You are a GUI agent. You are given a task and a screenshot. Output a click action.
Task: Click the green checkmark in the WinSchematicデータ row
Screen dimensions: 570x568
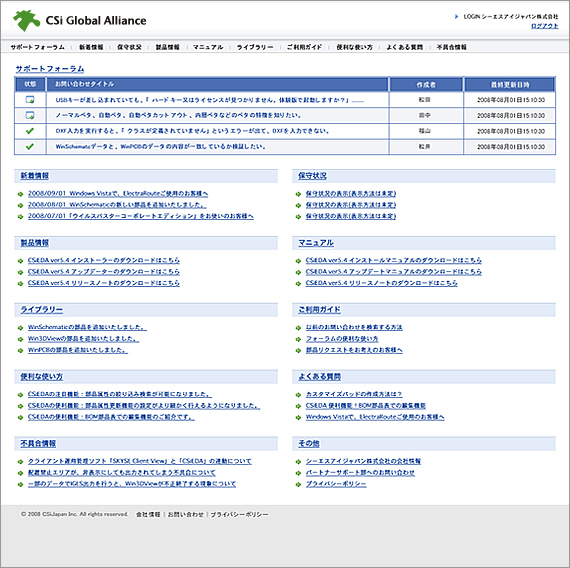point(30,147)
